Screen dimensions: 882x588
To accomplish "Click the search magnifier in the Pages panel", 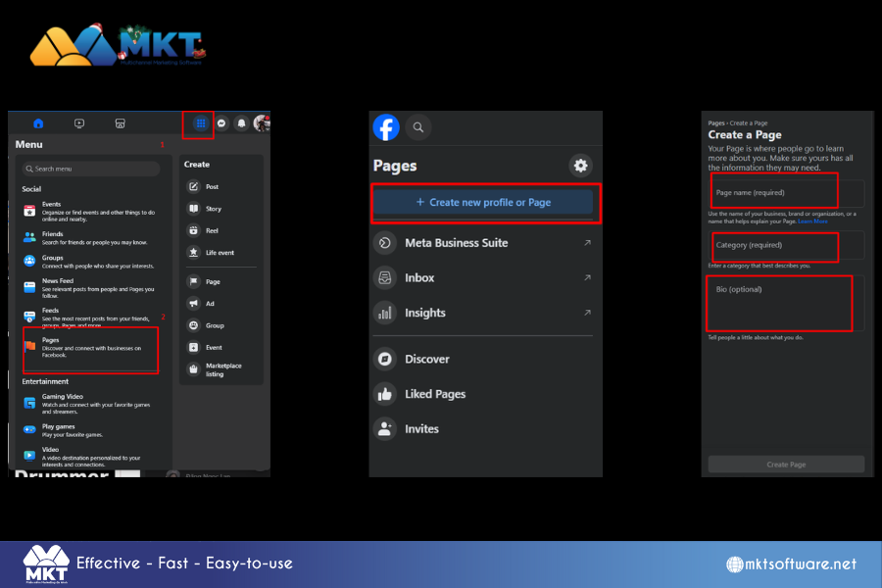I will pos(417,127).
